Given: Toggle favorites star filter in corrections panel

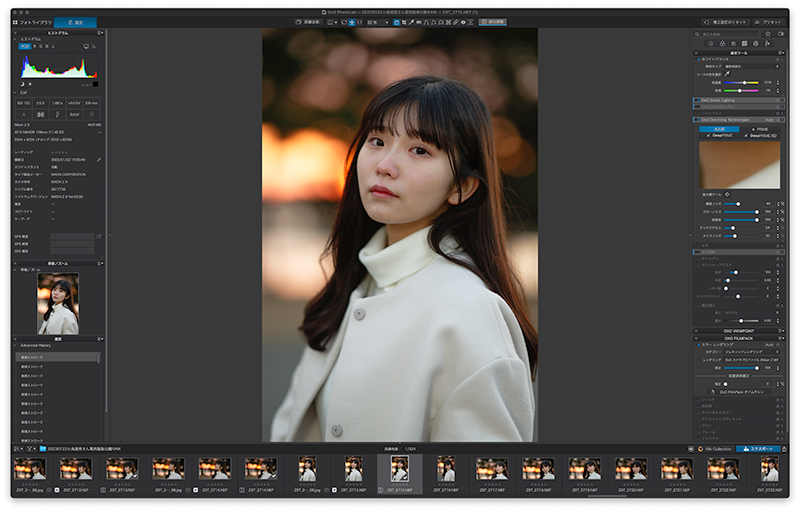Looking at the screenshot, I should (768, 34).
